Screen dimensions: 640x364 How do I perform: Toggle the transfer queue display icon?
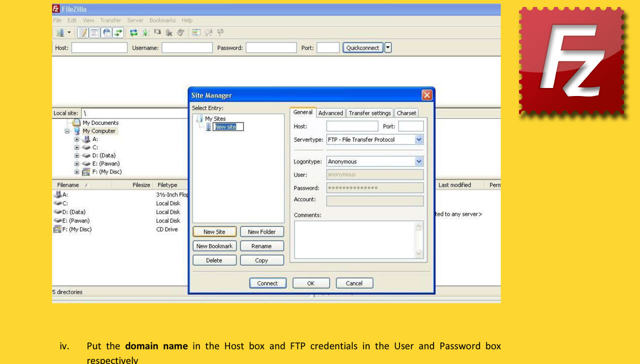point(118,33)
